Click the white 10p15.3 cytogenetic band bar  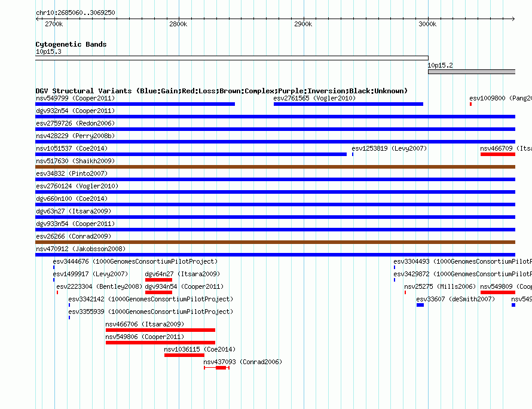pyautogui.click(x=232, y=58)
